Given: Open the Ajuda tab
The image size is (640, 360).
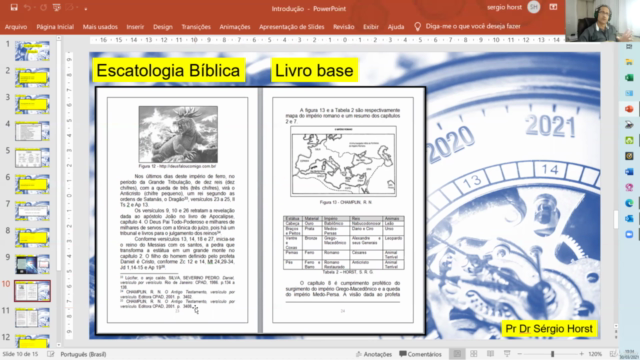Looking at the screenshot, I should pyautogui.click(x=396, y=27).
